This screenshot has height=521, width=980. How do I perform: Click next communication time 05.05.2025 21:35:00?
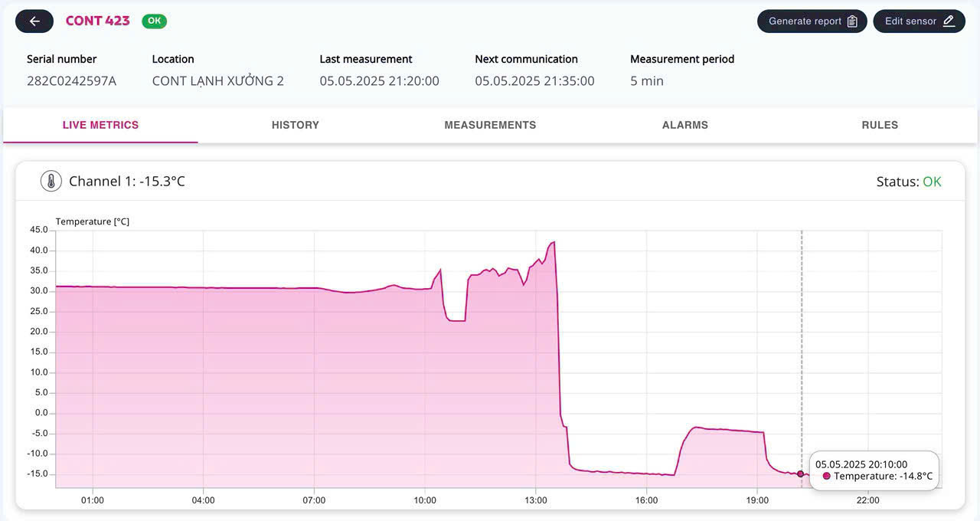click(534, 81)
